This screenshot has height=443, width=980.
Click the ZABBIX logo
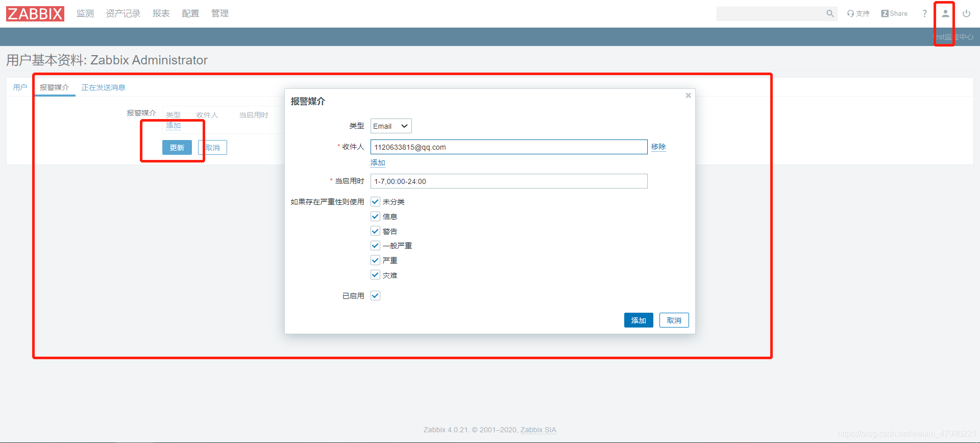tap(35, 14)
